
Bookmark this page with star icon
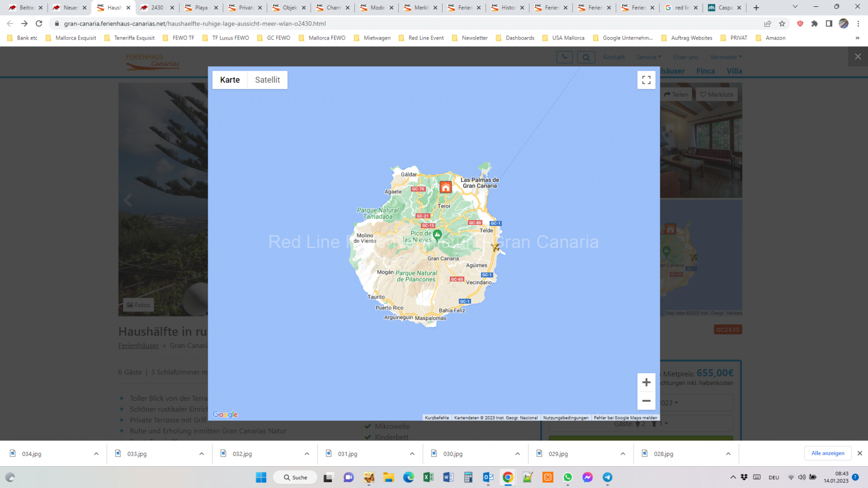tap(782, 24)
